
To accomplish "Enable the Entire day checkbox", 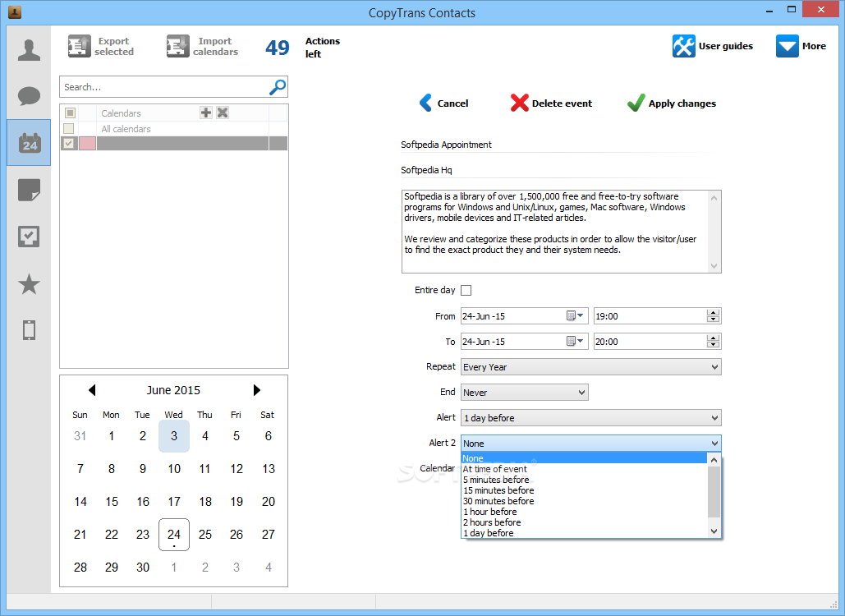I will click(x=466, y=291).
